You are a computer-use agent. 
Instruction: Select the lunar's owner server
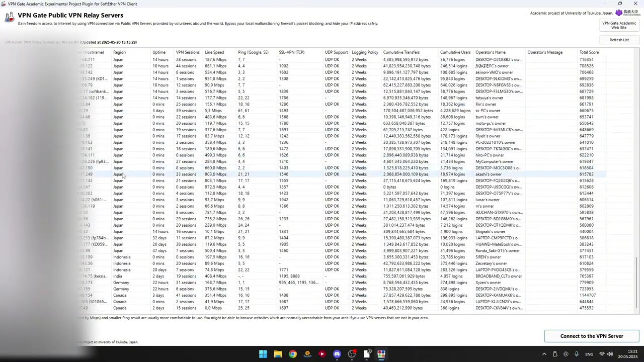pyautogui.click(x=342, y=200)
